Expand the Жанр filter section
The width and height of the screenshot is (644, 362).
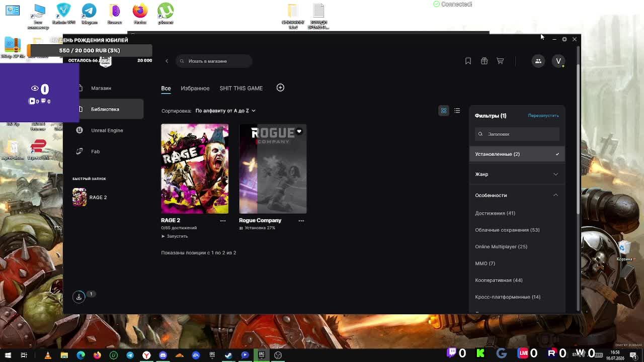click(517, 174)
